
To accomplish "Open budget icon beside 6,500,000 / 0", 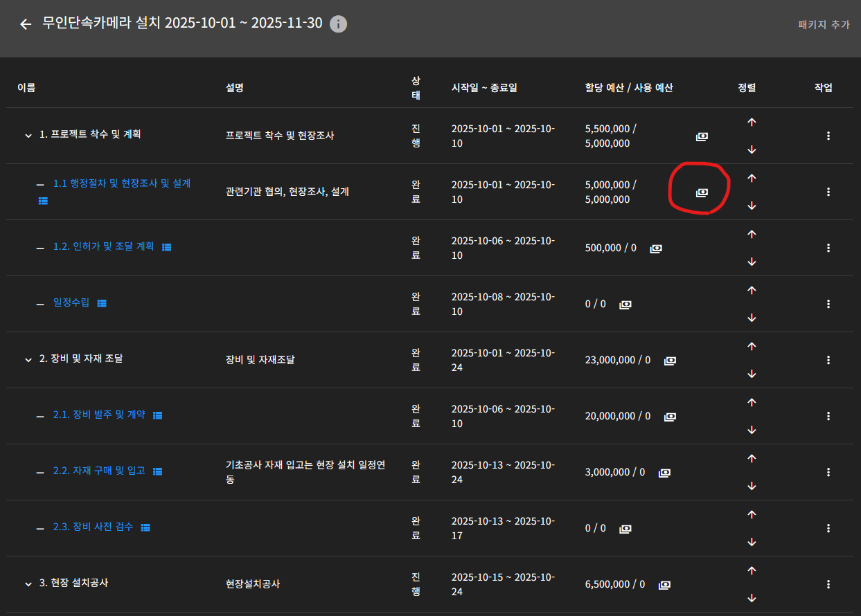I will [x=664, y=585].
